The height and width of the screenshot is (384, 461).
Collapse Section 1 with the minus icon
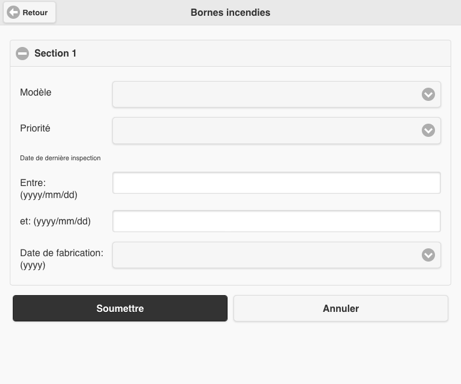[x=22, y=53]
